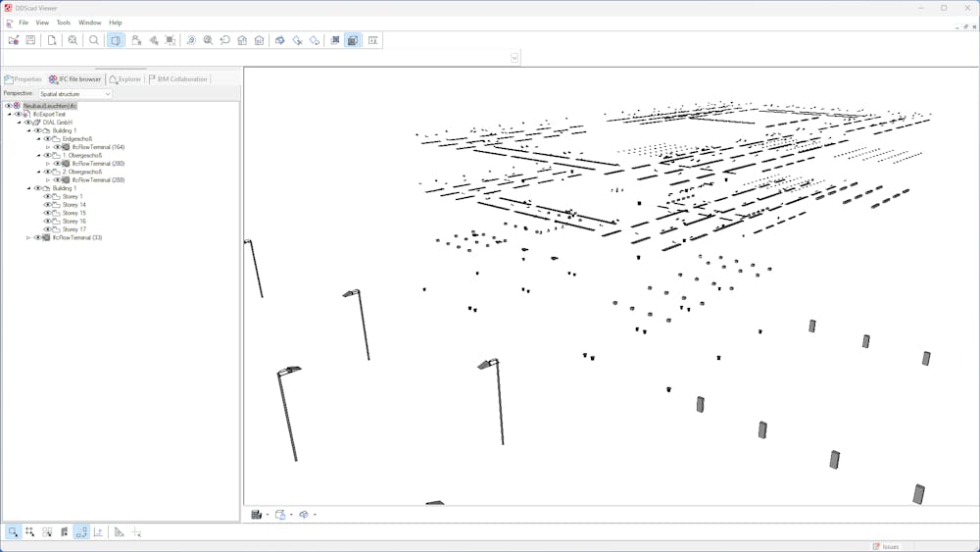Select the rectangle select tool in bottom toolbar
This screenshot has height=552, width=980.
[13, 532]
